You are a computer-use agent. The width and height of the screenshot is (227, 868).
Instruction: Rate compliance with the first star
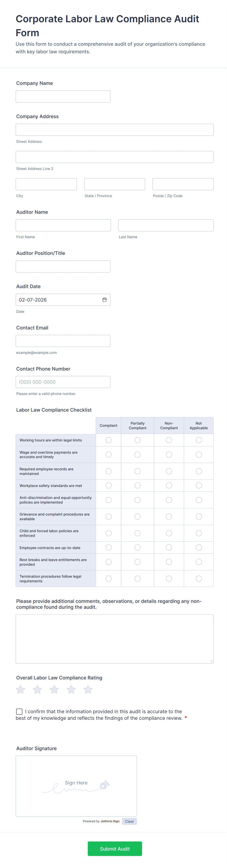tap(21, 690)
